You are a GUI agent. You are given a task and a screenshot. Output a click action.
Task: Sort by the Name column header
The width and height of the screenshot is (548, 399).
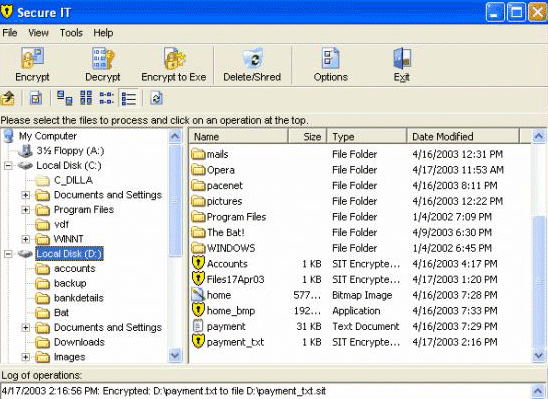pyautogui.click(x=239, y=136)
